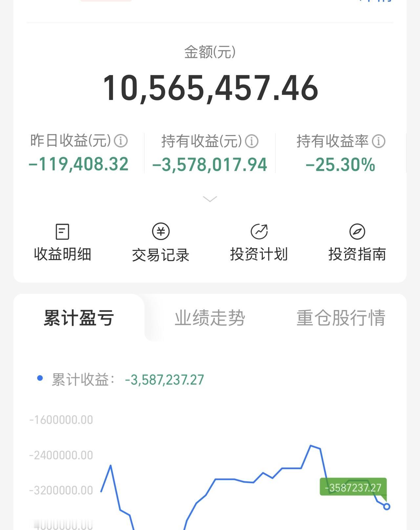Image resolution: width=420 pixels, height=530 pixels.
Task: Open 投资指南 investment guide icon
Action: click(x=357, y=232)
